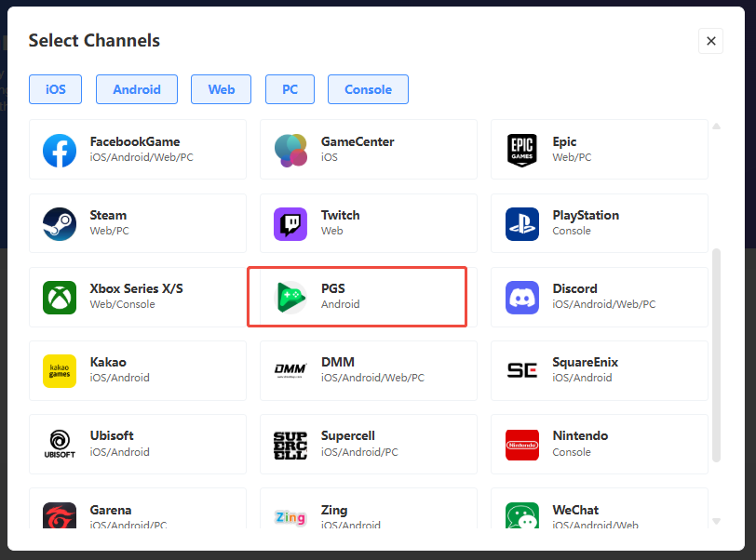Select the WeChat channel name
The height and width of the screenshot is (560, 756).
pos(575,510)
